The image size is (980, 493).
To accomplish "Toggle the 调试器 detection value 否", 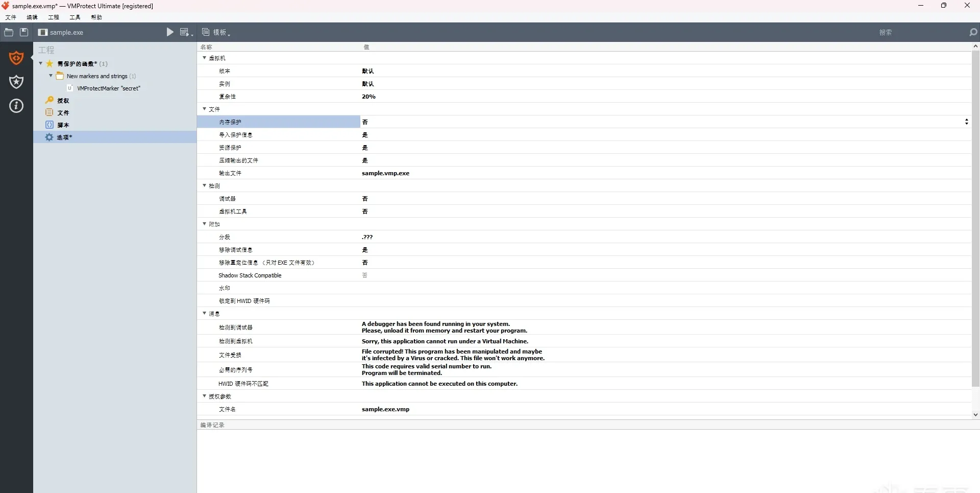I will pos(365,199).
